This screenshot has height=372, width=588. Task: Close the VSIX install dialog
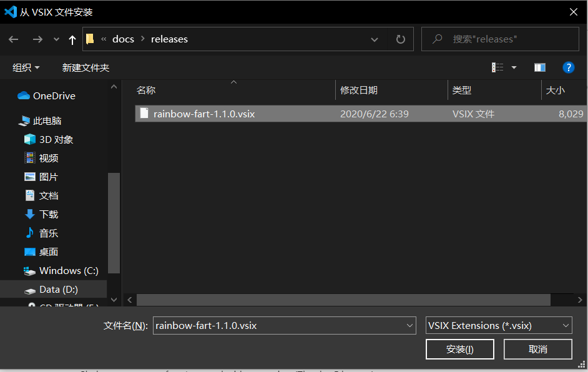click(574, 12)
